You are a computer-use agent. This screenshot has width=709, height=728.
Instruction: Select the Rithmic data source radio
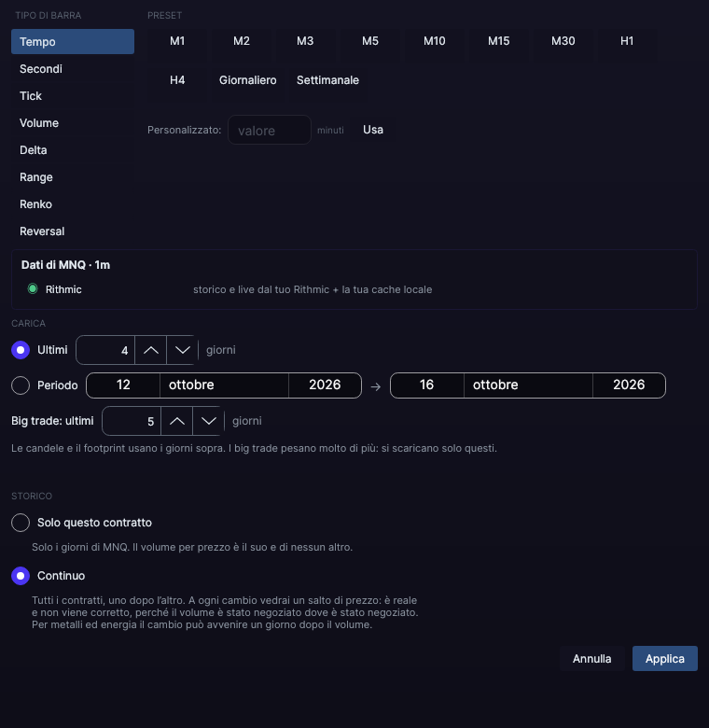tap(33, 288)
